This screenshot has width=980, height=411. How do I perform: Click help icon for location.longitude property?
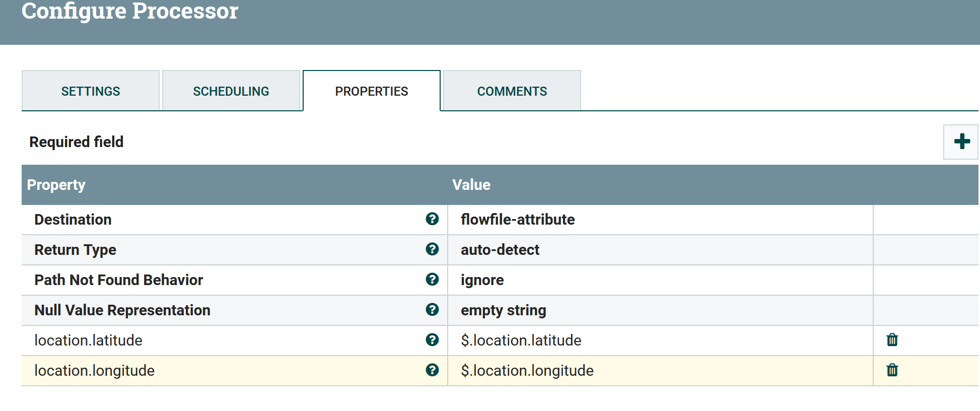click(432, 370)
